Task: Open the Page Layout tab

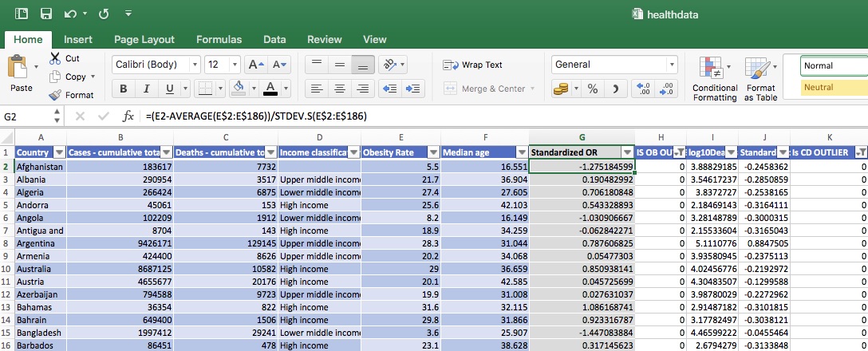Action: (144, 39)
